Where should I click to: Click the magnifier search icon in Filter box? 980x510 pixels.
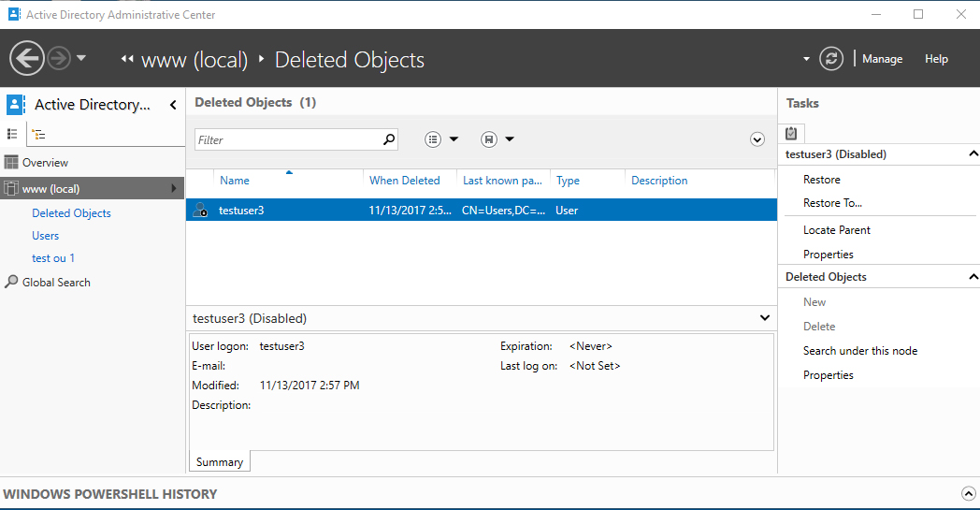tap(389, 138)
